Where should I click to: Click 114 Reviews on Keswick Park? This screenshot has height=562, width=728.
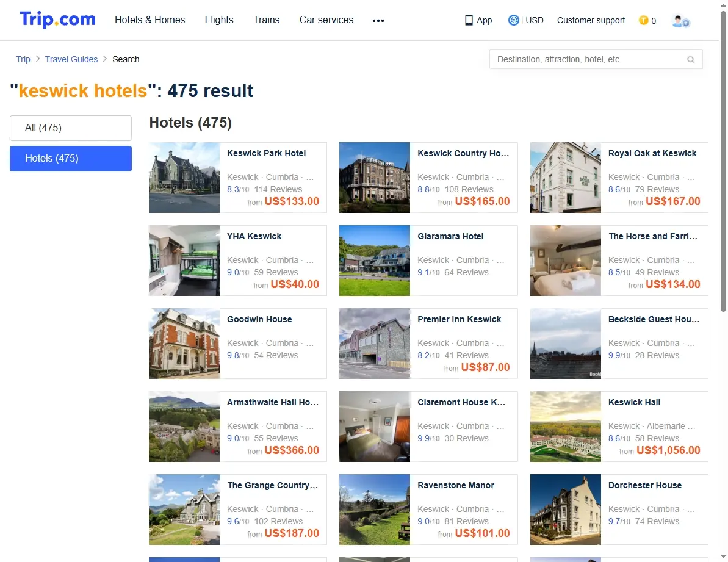278,189
